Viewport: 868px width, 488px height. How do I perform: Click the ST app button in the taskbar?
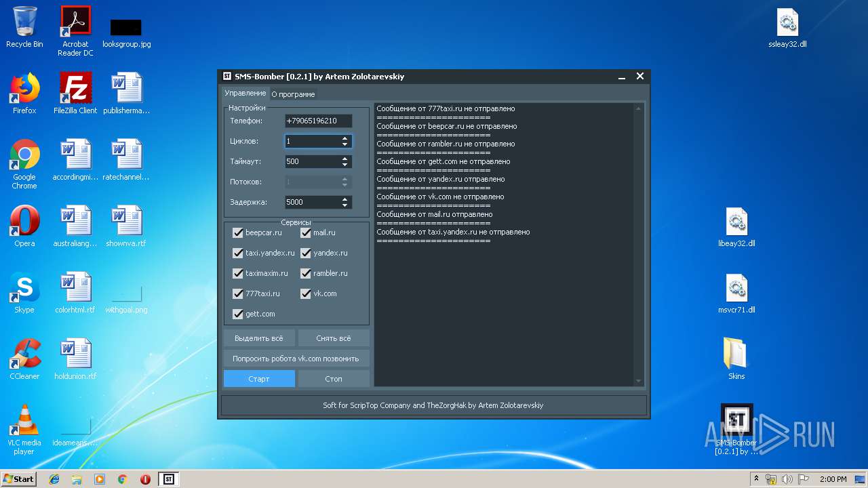(x=169, y=479)
